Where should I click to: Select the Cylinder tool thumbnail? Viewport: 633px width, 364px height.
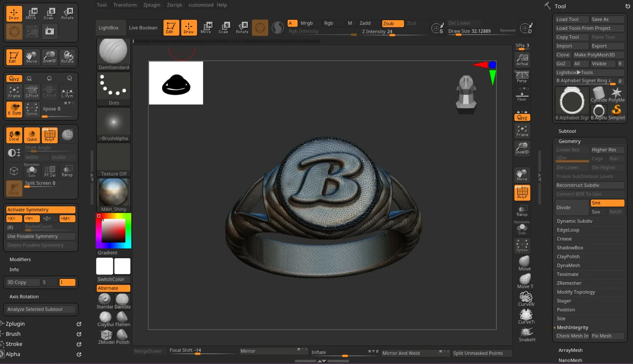coord(599,95)
